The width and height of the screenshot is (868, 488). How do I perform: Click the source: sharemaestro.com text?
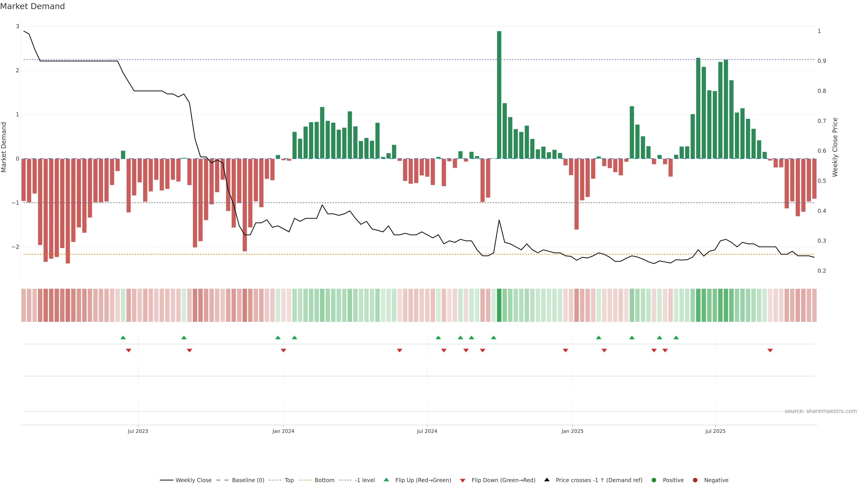(821, 411)
